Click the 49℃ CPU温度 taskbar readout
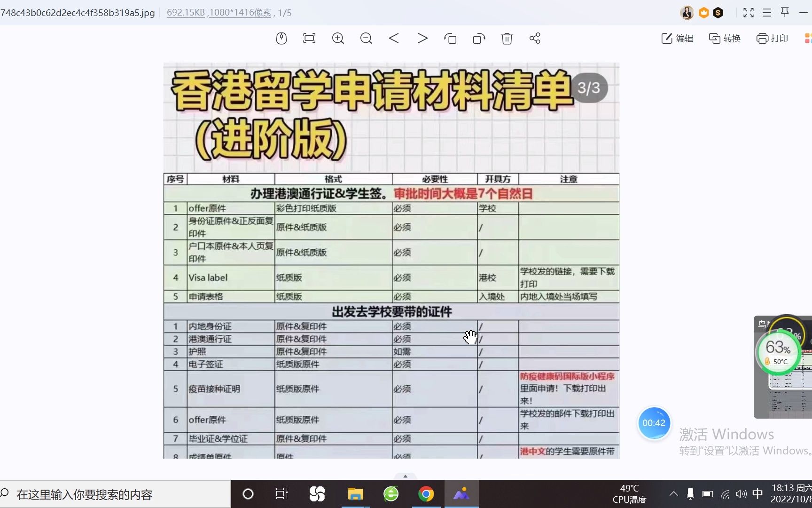812x508 pixels. click(x=629, y=494)
